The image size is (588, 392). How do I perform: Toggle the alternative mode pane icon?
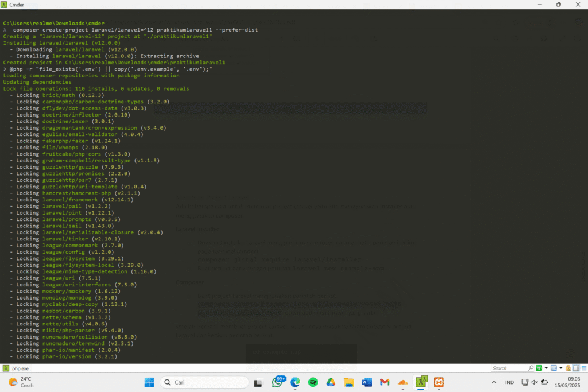pos(574,368)
